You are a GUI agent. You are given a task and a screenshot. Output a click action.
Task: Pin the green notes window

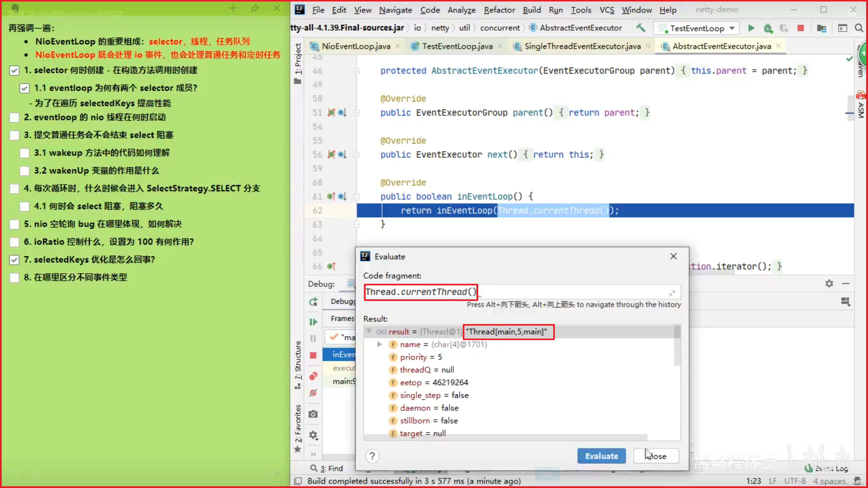point(255,8)
